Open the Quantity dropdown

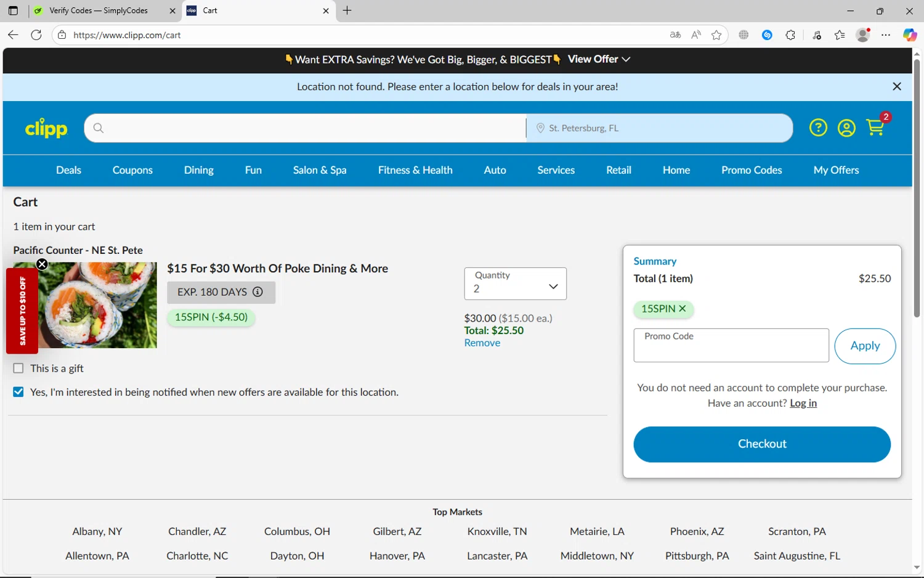[516, 283]
